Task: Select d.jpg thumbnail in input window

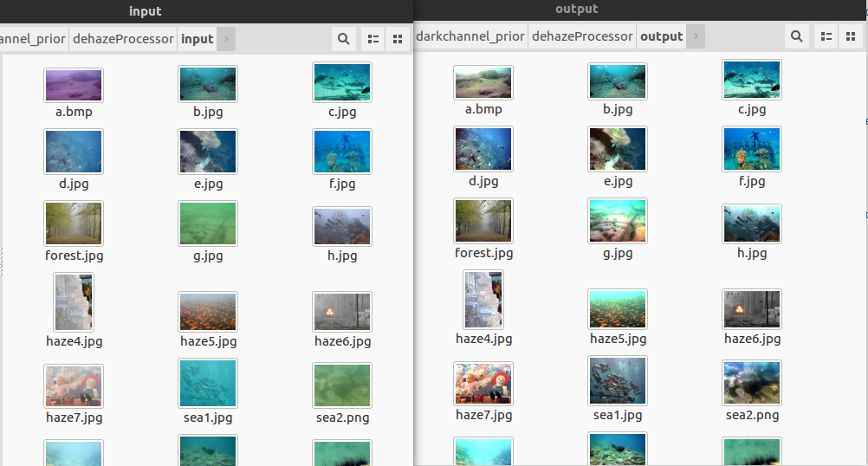Action: 74,152
